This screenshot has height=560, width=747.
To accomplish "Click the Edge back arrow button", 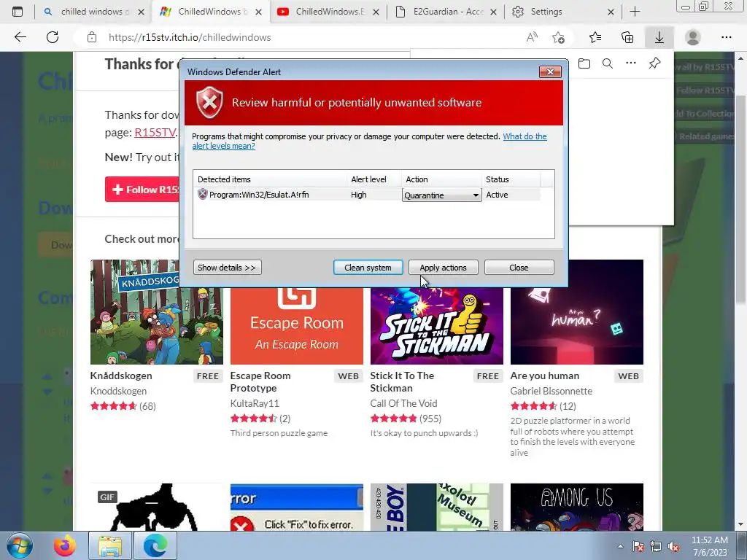I will [20, 37].
